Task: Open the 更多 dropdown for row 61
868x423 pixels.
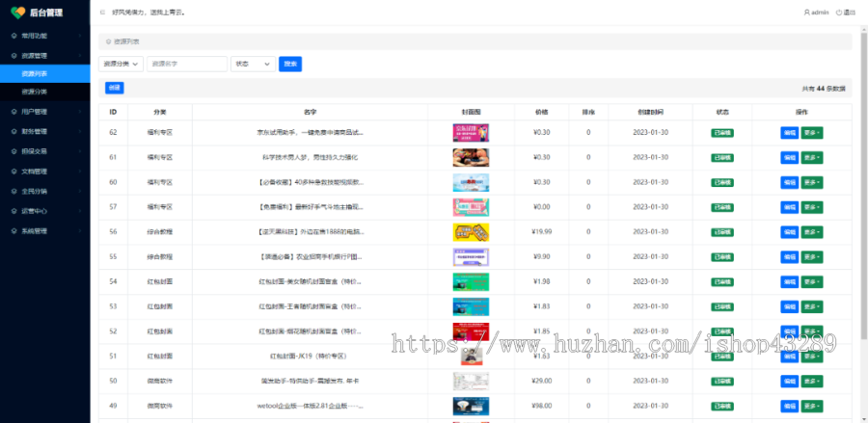Action: pos(811,158)
